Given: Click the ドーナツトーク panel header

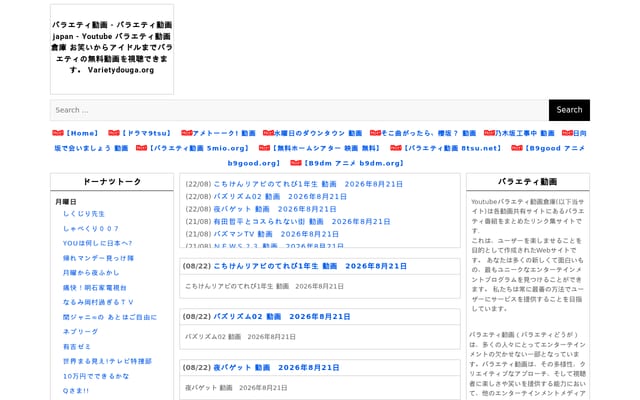Looking at the screenshot, I should click(x=112, y=182).
